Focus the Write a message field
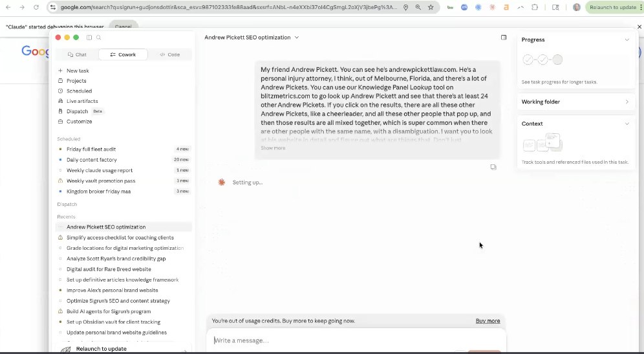The image size is (644, 354). 356,340
